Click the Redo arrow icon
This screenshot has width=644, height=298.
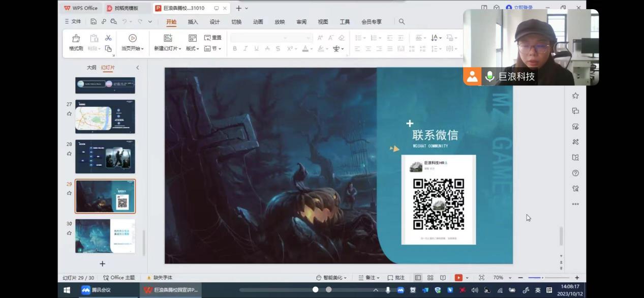(x=140, y=22)
